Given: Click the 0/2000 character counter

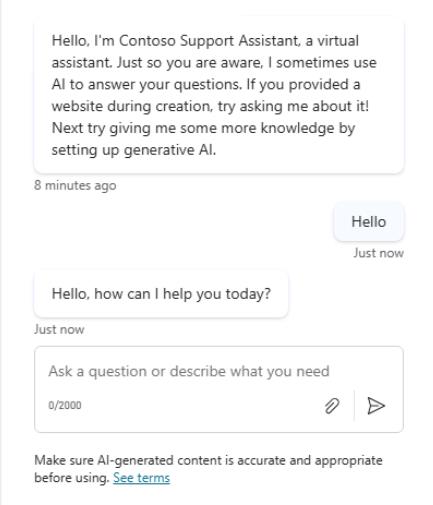Looking at the screenshot, I should tap(65, 405).
